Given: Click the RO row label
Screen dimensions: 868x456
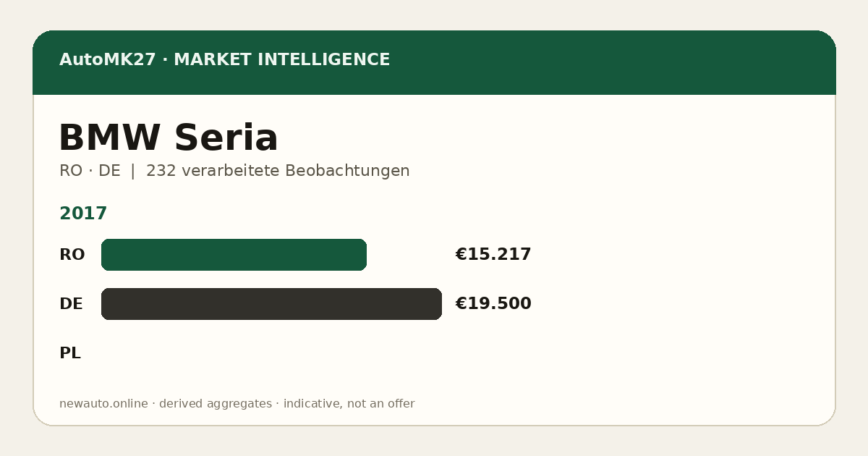Looking at the screenshot, I should click(x=72, y=255).
